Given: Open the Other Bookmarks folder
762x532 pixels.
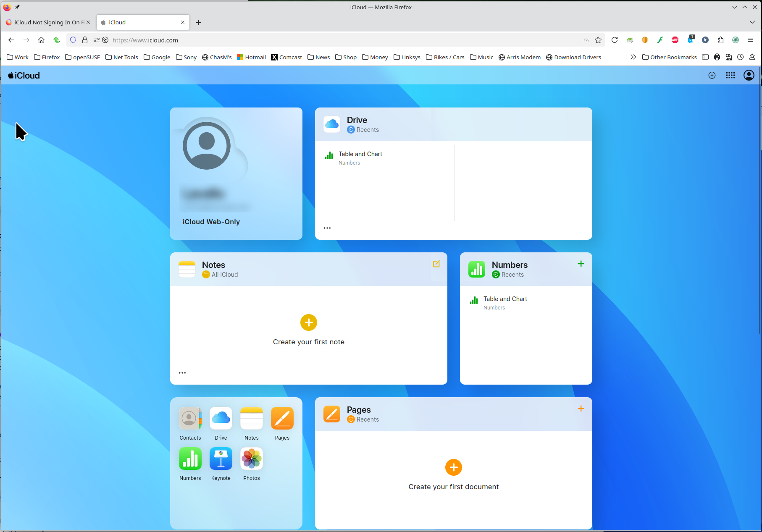Looking at the screenshot, I should (670, 57).
